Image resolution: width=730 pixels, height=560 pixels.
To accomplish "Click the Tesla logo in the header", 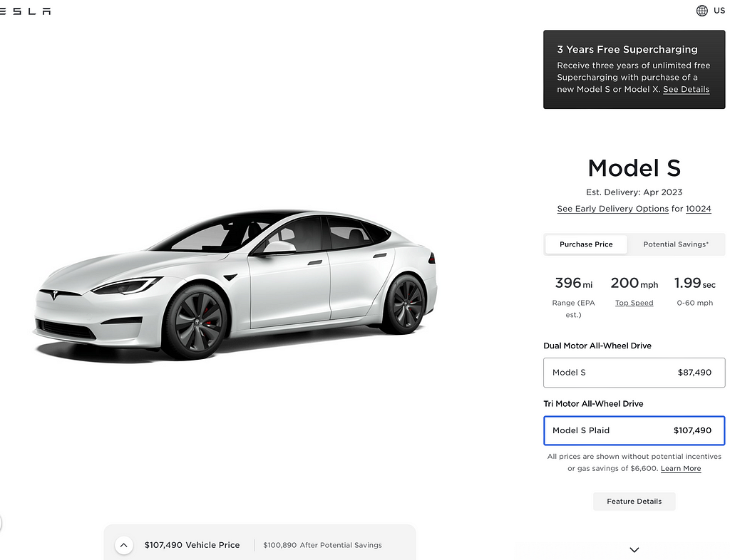I will (x=26, y=11).
